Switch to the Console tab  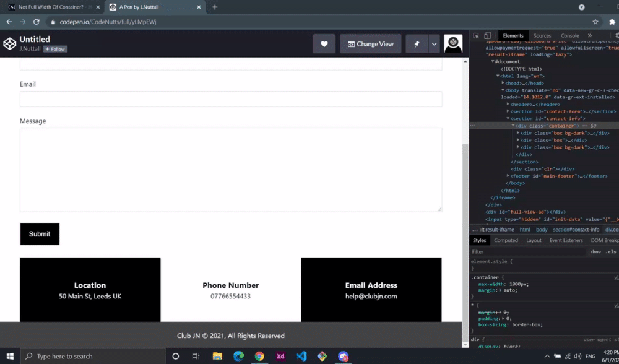(570, 35)
